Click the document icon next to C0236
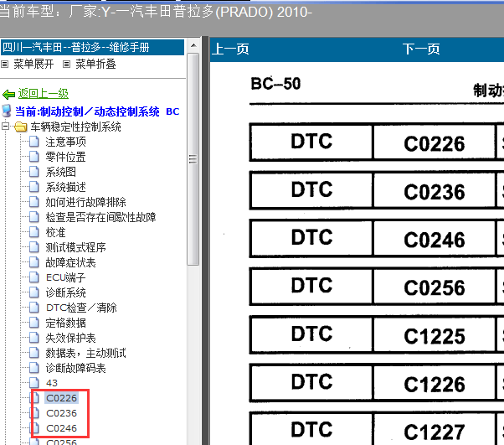The width and height of the screenshot is (504, 445). click(34, 413)
